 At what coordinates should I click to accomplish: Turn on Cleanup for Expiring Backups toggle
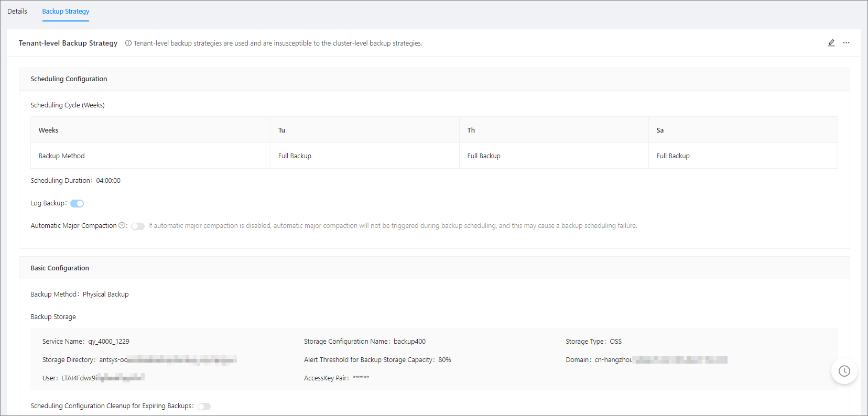coord(204,407)
